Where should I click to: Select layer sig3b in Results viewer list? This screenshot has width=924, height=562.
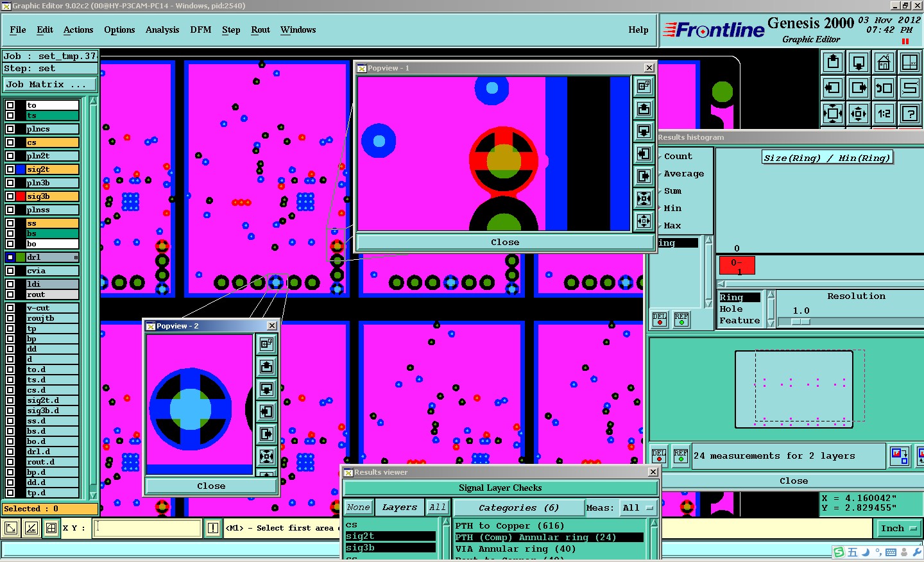(x=390, y=548)
